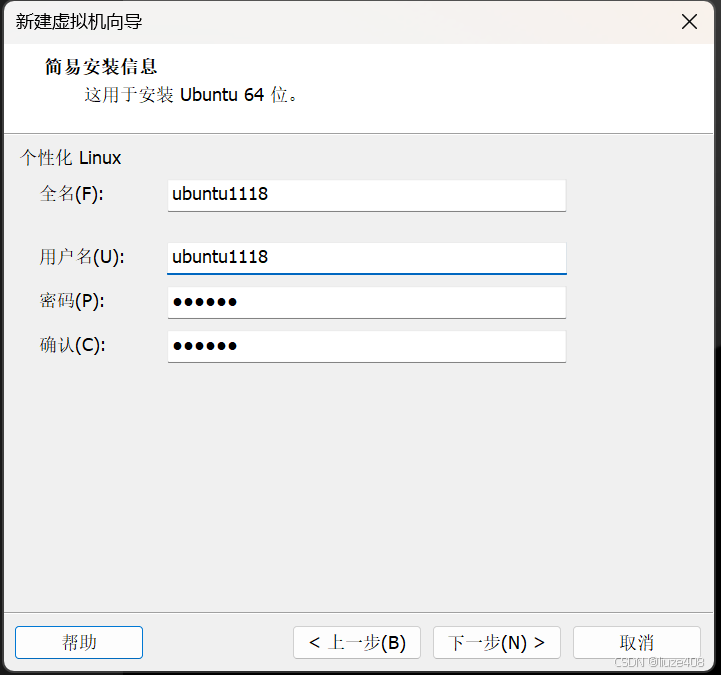Click the 确认(C) confirm password field
This screenshot has width=721, height=675.
click(x=366, y=346)
